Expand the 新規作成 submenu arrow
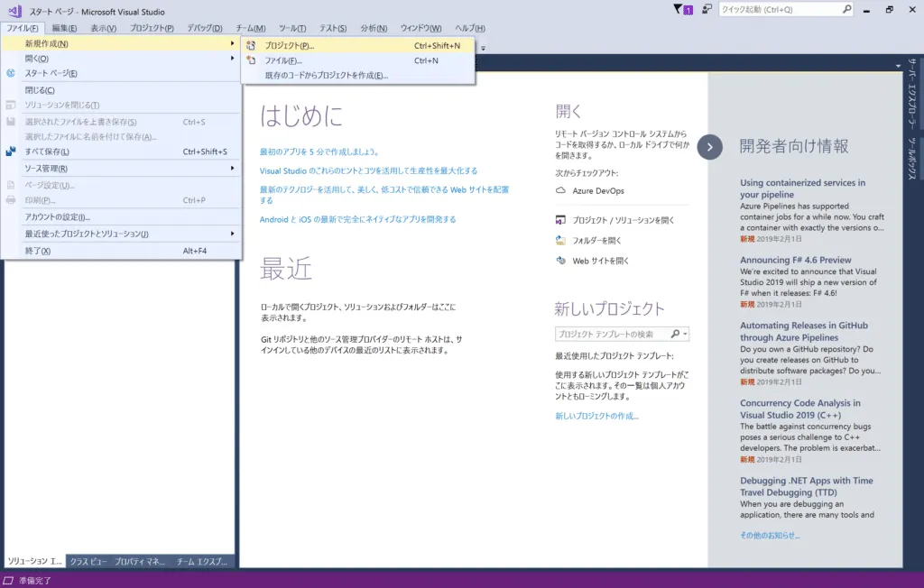This screenshot has width=924, height=588. (x=232, y=43)
